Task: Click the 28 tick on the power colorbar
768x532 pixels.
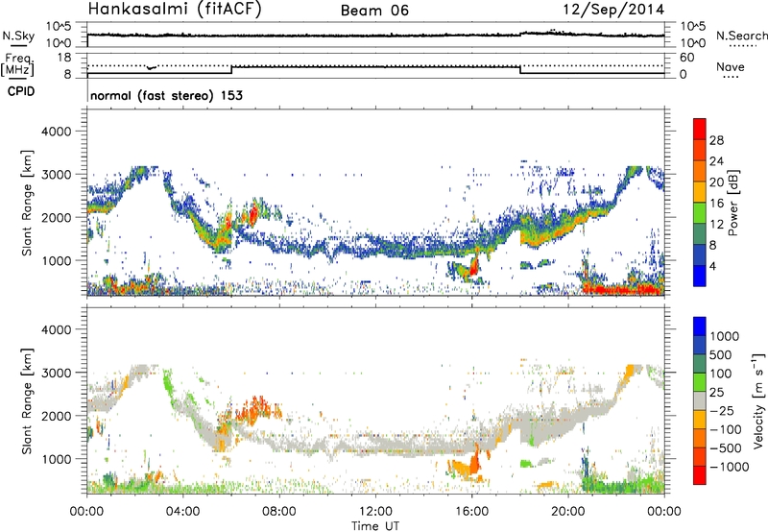Action: coord(716,140)
